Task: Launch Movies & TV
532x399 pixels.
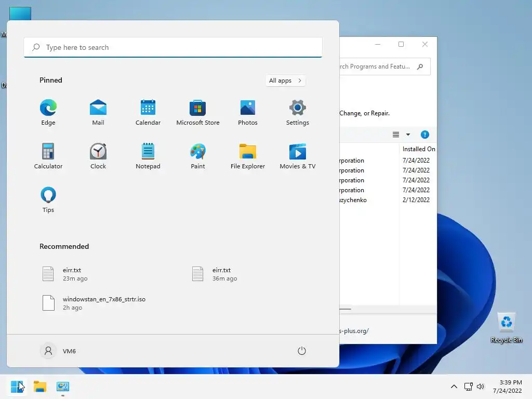Action: click(298, 156)
